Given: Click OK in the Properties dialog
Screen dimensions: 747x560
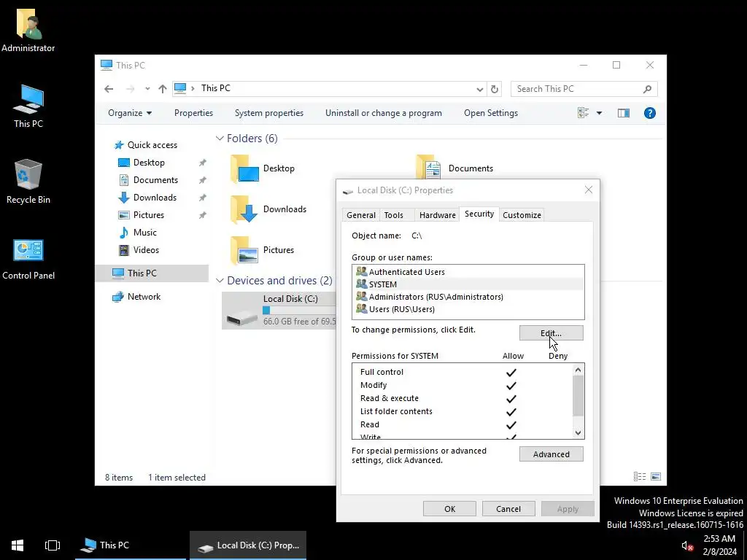Looking at the screenshot, I should click(x=449, y=508).
